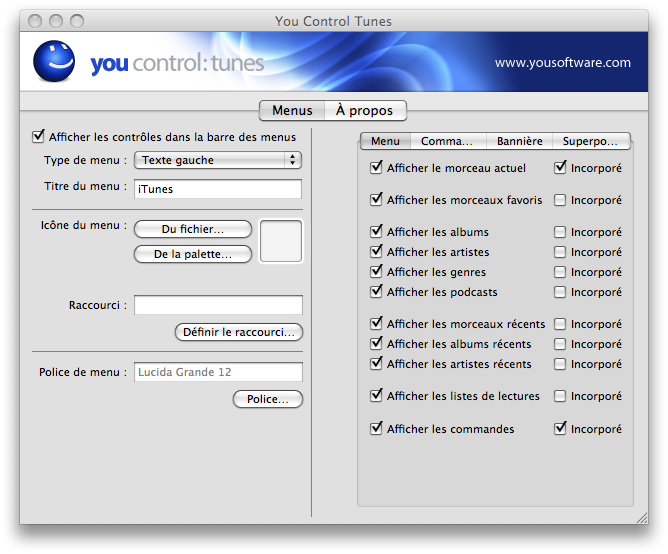Click the Du fichier... button

click(x=193, y=229)
